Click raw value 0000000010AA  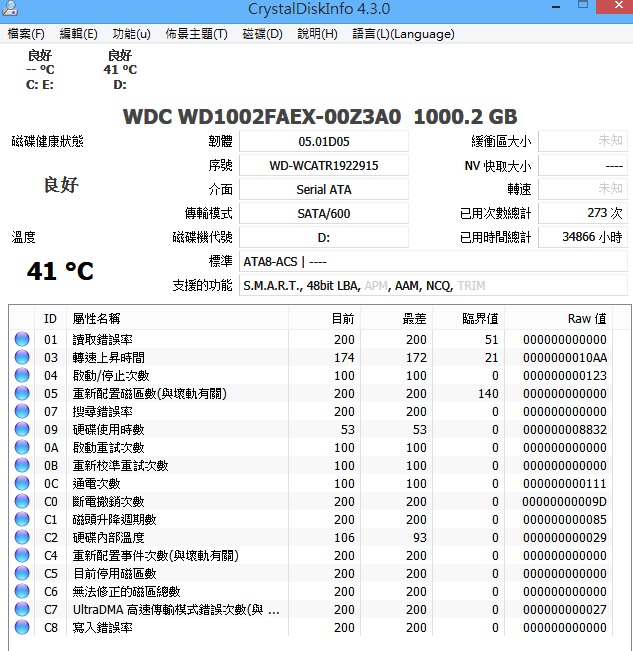tap(565, 357)
